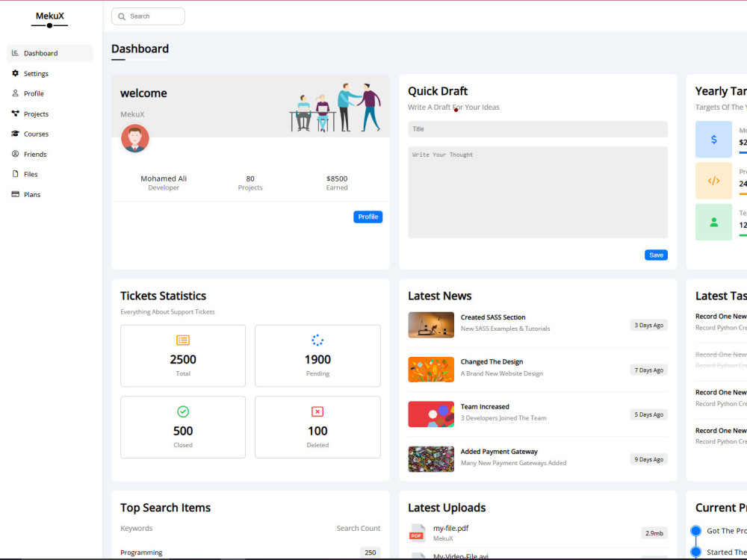Click the 'Mohamed Ali' name text
Viewport: 747px width, 560px height.
[x=164, y=178]
